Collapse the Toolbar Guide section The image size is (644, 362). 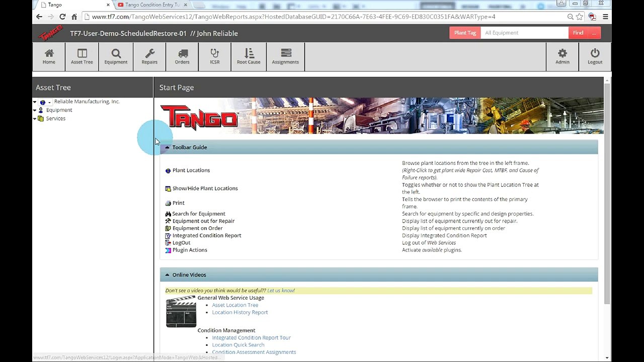pos(167,147)
